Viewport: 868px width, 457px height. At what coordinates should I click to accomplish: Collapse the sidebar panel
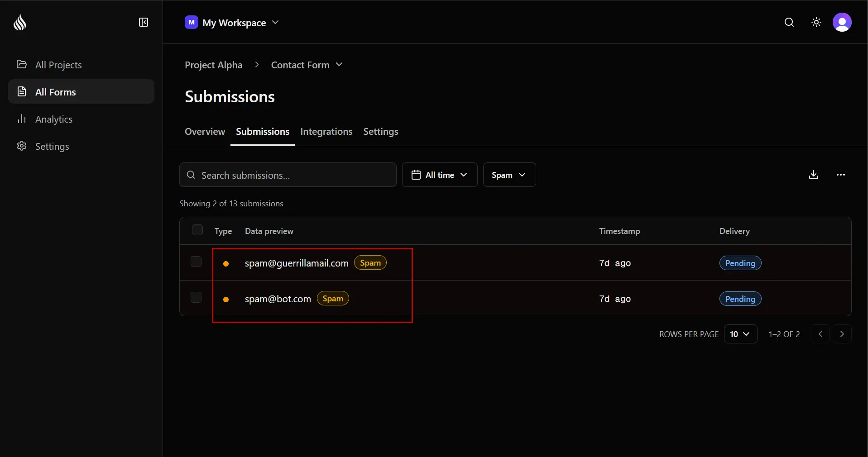coord(143,23)
